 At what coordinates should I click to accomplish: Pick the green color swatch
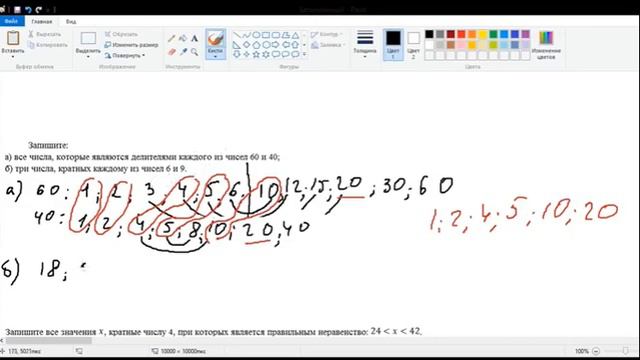point(493,34)
